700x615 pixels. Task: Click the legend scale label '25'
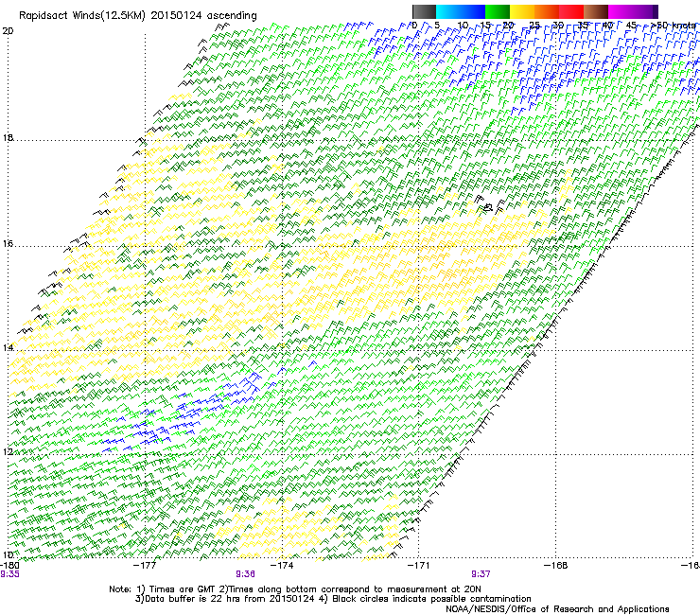pyautogui.click(x=534, y=26)
